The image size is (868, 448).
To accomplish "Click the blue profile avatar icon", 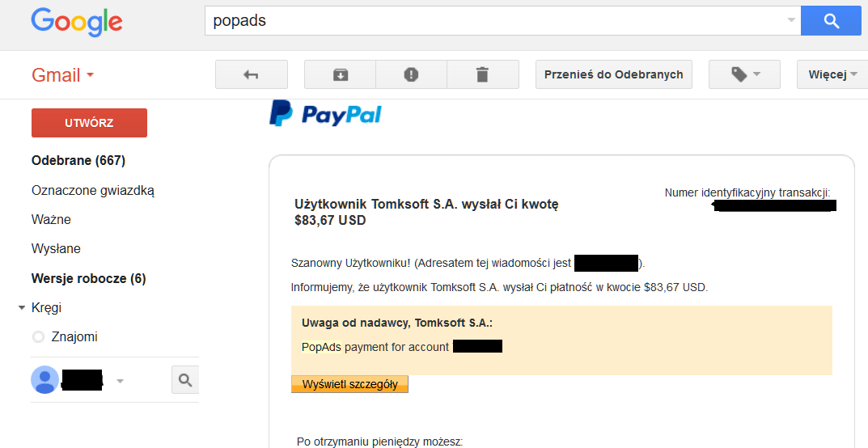I will (x=44, y=379).
